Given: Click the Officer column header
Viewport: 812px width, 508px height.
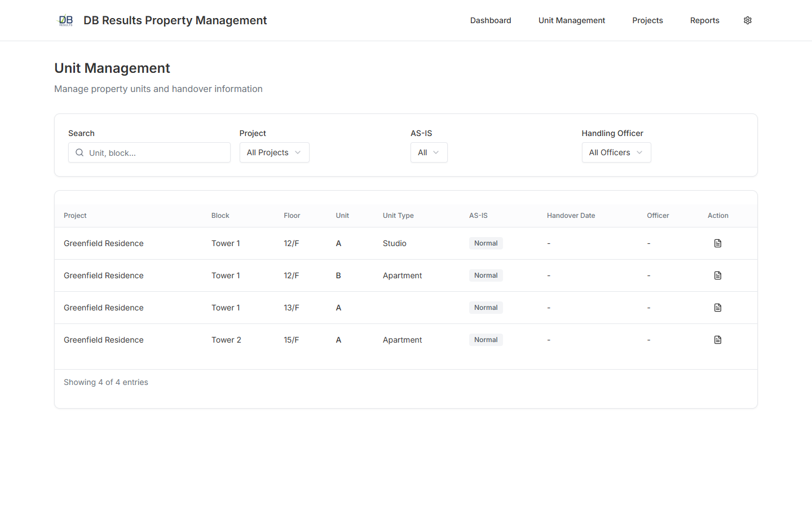Looking at the screenshot, I should coord(658,216).
